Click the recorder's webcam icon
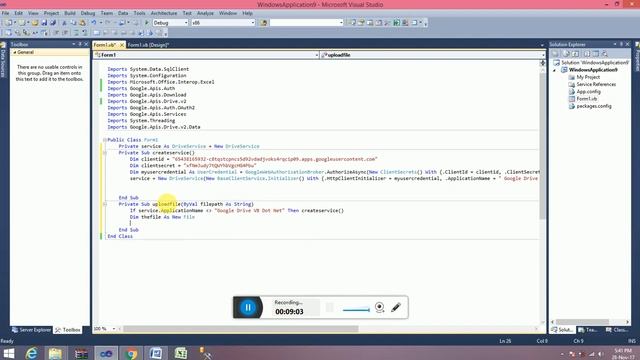 (380, 307)
